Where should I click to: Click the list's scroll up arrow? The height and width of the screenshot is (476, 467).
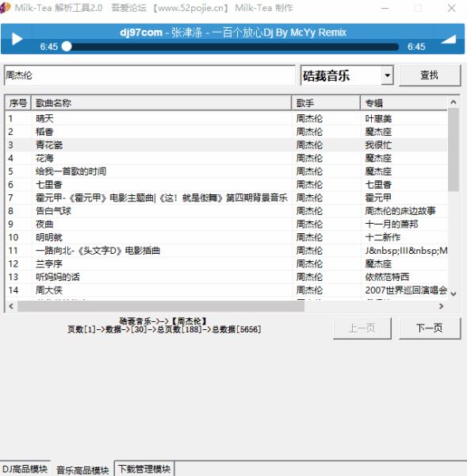[454, 102]
